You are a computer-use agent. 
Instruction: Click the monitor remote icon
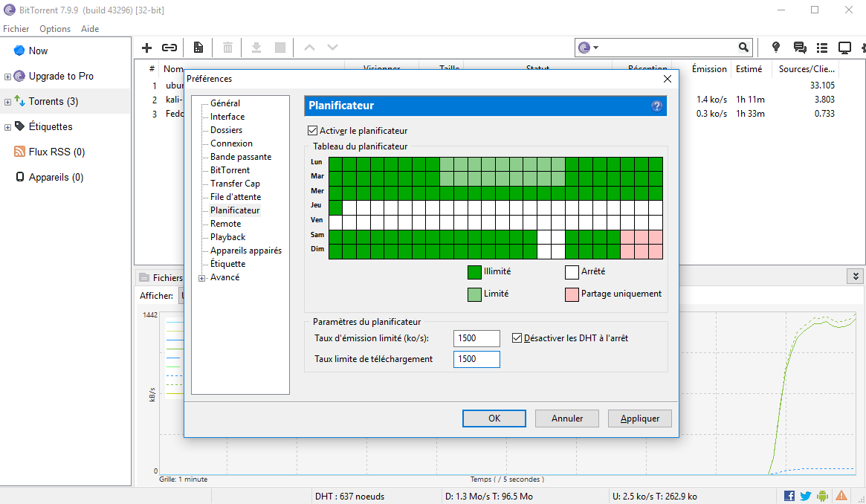tap(844, 48)
